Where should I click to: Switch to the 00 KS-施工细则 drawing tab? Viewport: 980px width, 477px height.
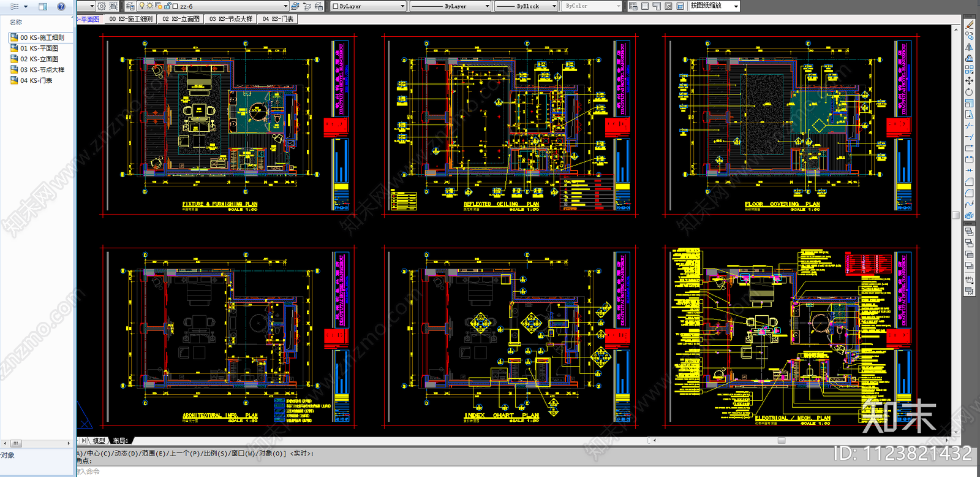(x=130, y=19)
